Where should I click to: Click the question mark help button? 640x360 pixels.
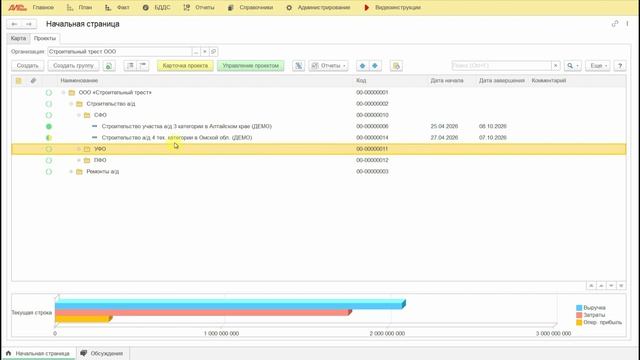pos(620,66)
